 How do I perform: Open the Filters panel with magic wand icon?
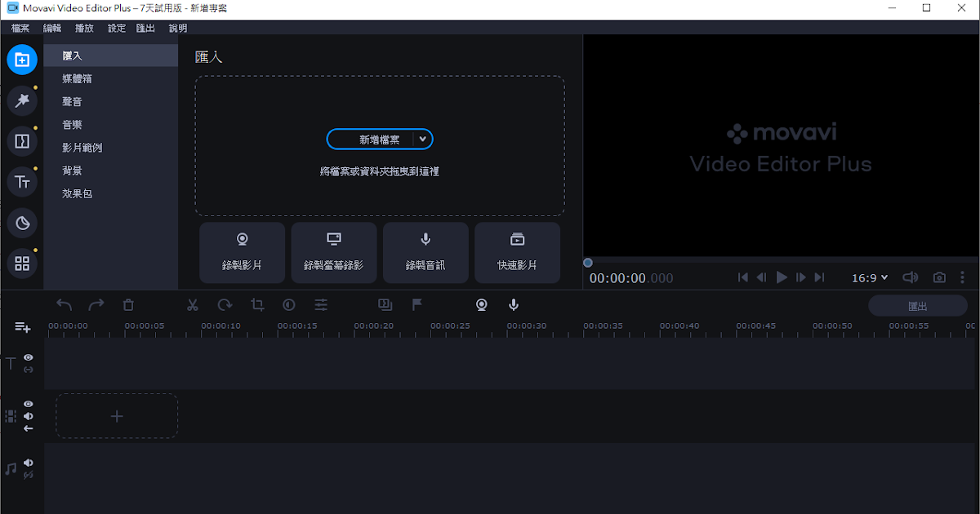pos(22,100)
